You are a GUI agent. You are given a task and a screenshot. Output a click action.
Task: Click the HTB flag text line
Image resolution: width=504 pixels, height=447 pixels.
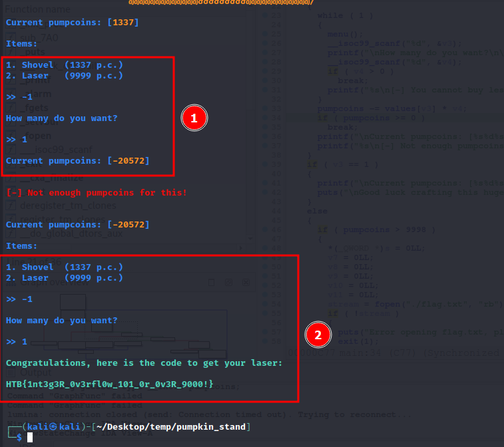point(110,384)
